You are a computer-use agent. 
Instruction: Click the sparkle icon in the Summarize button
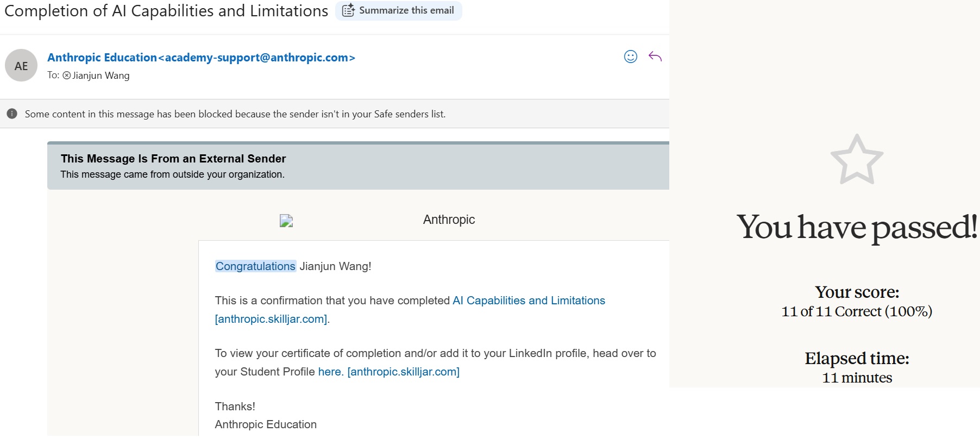tap(349, 10)
